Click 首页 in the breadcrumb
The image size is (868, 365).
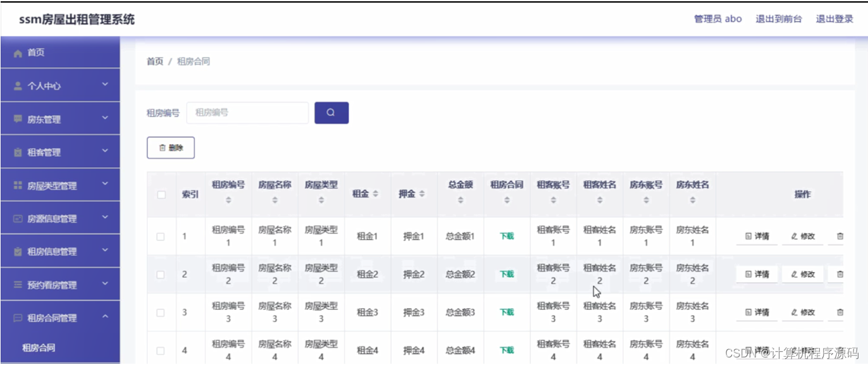pos(155,61)
